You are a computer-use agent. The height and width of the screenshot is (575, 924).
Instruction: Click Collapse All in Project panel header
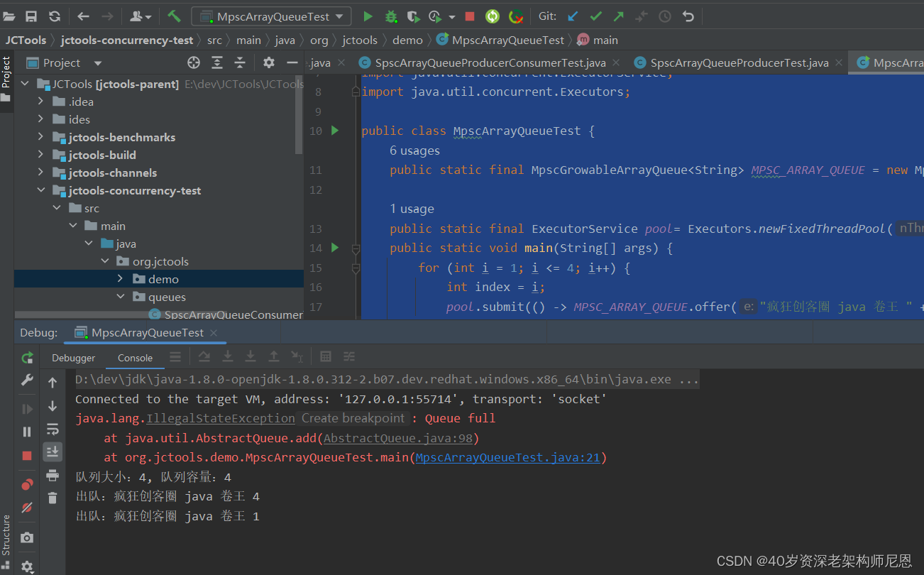(x=240, y=62)
